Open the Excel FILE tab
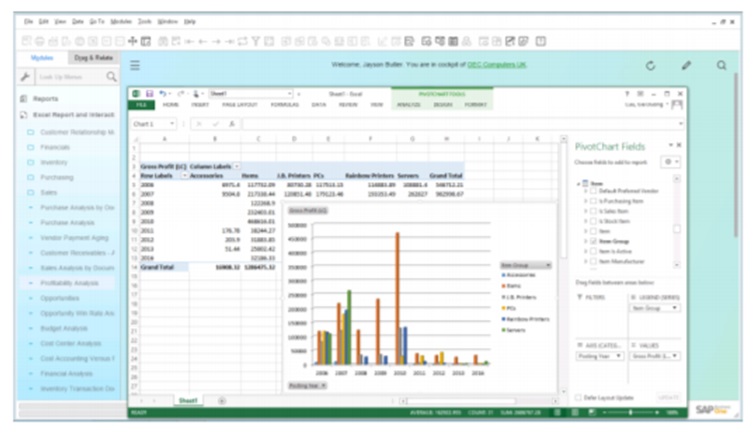Screen dimensions: 754x436 [x=141, y=104]
